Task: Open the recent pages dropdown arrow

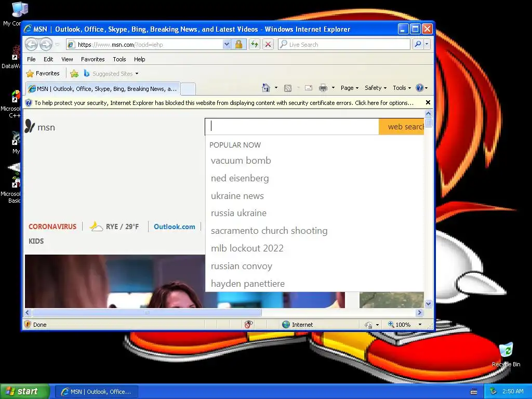Action: [x=57, y=45]
